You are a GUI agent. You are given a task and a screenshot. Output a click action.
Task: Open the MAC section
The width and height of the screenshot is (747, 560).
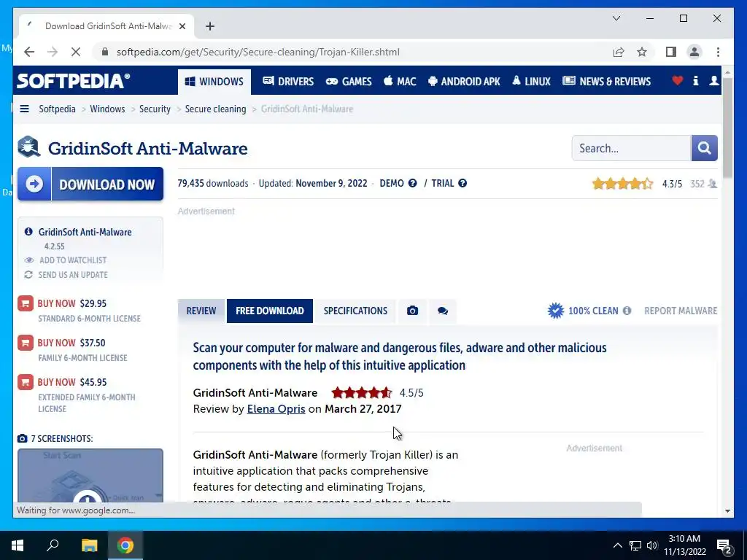[x=400, y=82]
